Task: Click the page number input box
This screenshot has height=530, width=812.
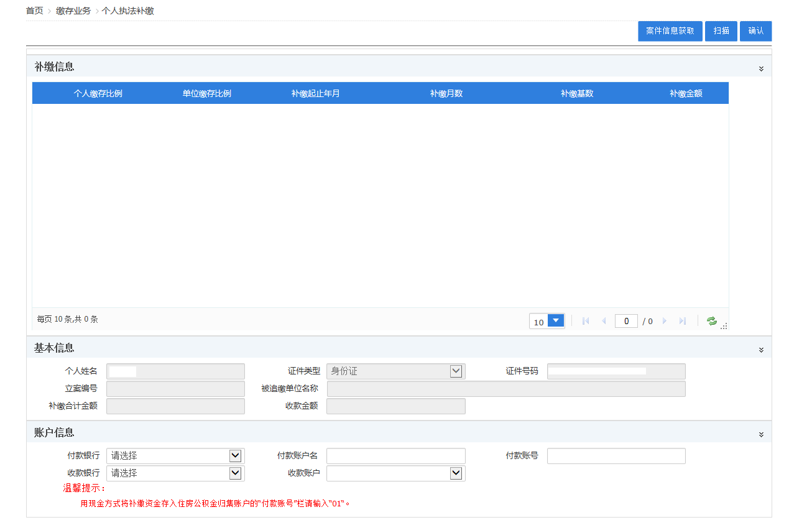Action: [x=626, y=321]
